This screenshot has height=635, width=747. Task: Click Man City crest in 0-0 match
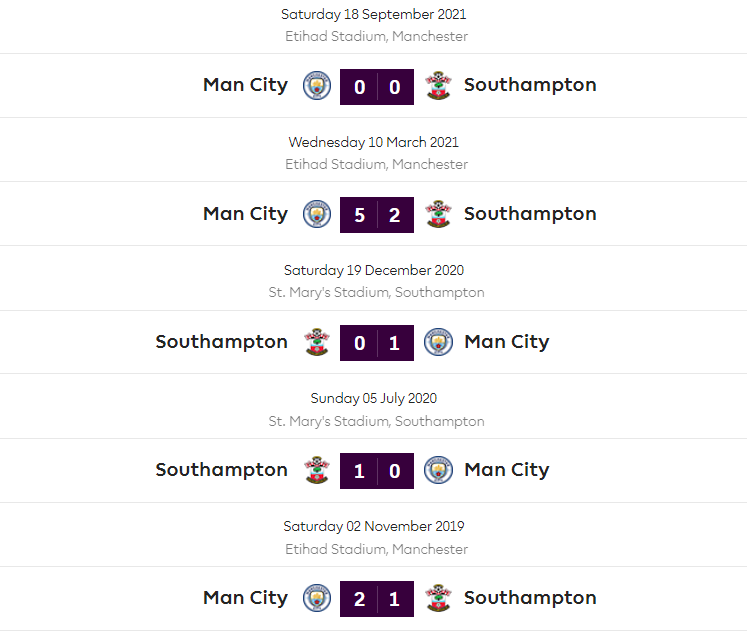coord(317,86)
